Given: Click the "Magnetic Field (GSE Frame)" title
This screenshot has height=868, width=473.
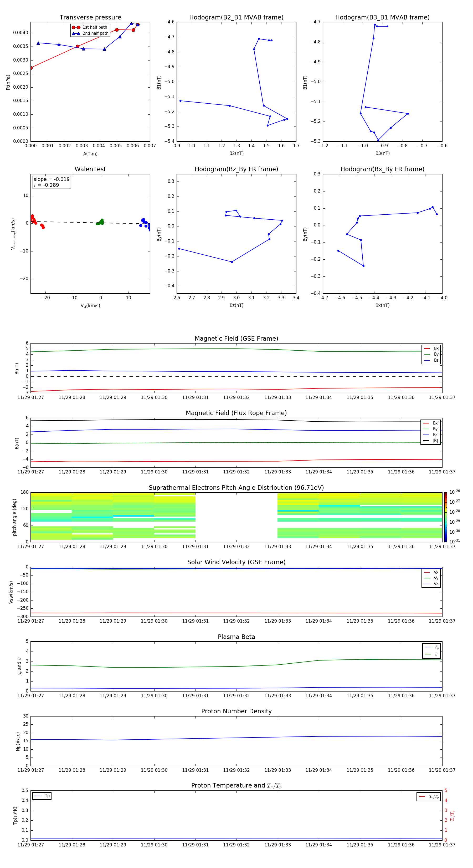Looking at the screenshot, I should (236, 339).
